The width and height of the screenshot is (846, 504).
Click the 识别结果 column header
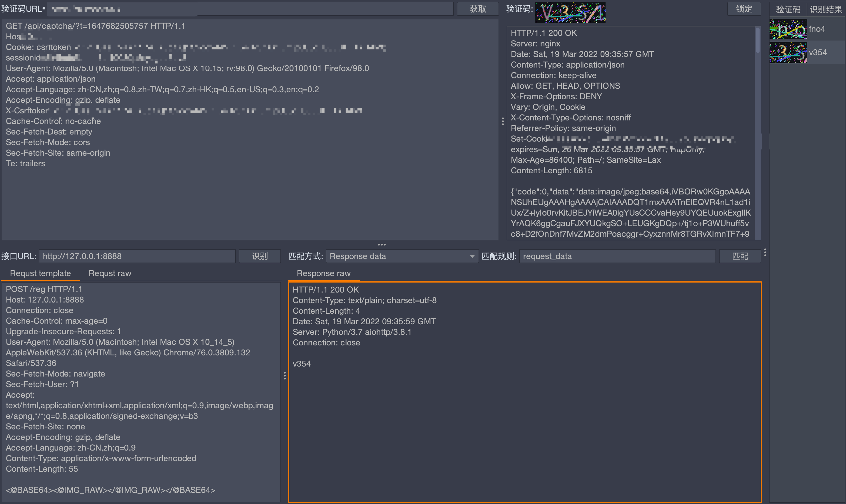tap(826, 9)
